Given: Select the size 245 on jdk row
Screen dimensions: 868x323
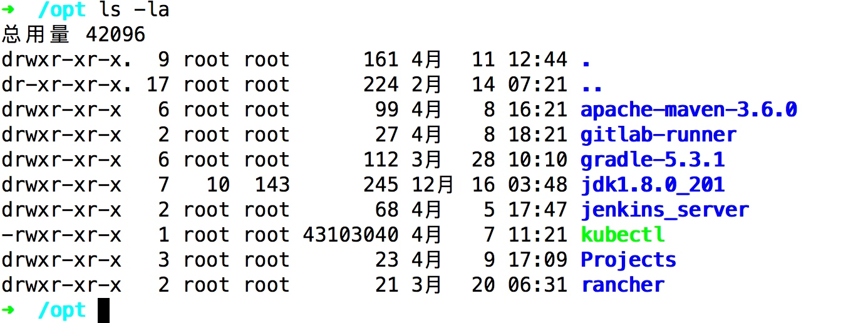Looking at the screenshot, I should pos(381,185).
